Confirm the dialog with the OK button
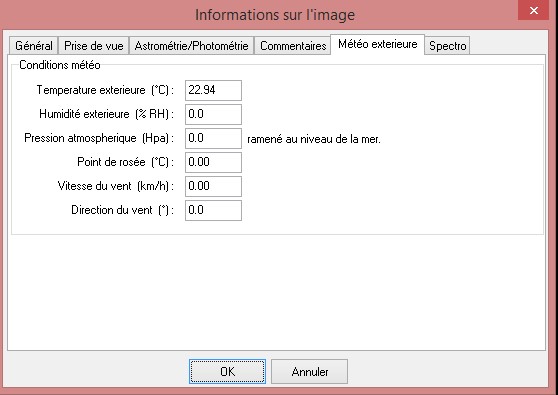The height and width of the screenshot is (395, 558). [227, 372]
